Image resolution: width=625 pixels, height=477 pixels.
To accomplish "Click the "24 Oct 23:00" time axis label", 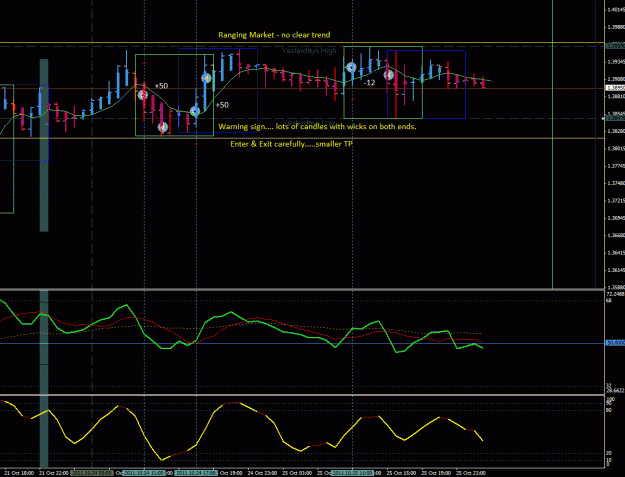I will click(262, 473).
